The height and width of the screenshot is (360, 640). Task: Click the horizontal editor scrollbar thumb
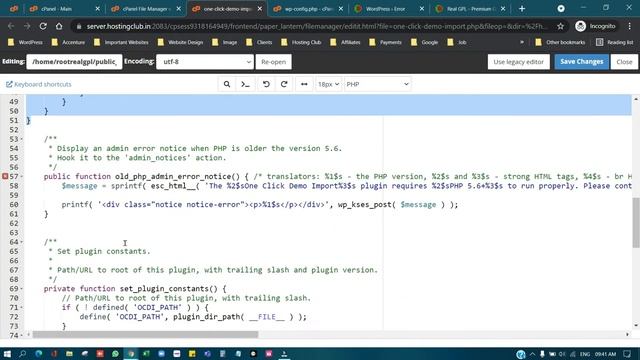tap(145, 335)
